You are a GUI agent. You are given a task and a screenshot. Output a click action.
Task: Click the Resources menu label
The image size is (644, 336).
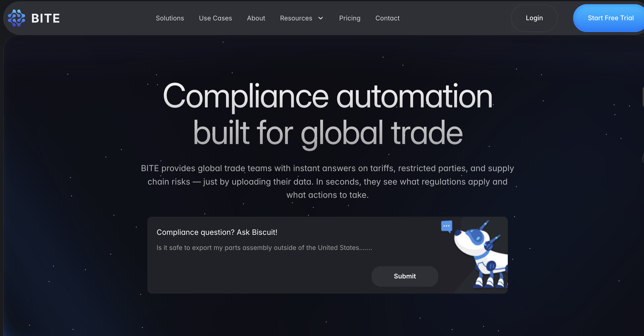click(x=296, y=18)
